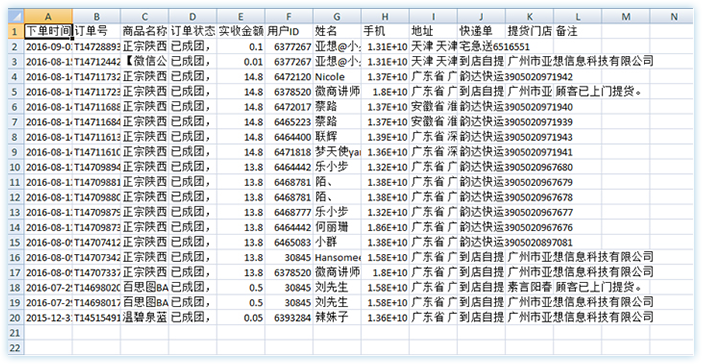The image size is (702, 364).
Task: Click the 宅急送6516551 courier cell
Action: [x=481, y=46]
